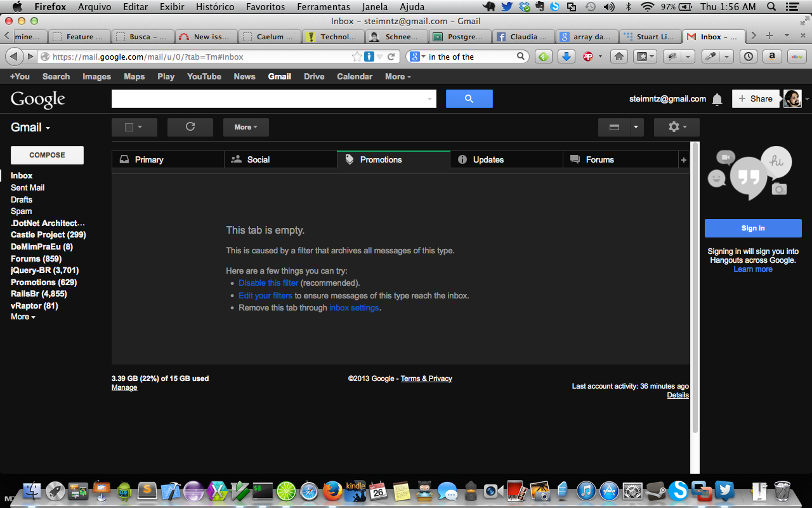Image resolution: width=812 pixels, height=508 pixels.
Task: Switch to the Primary inbox tab
Action: 168,160
